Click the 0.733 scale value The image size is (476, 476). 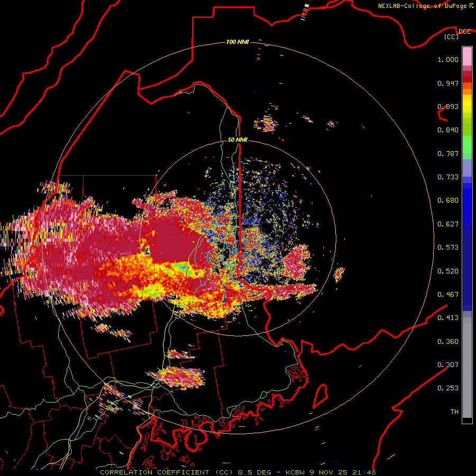click(448, 177)
